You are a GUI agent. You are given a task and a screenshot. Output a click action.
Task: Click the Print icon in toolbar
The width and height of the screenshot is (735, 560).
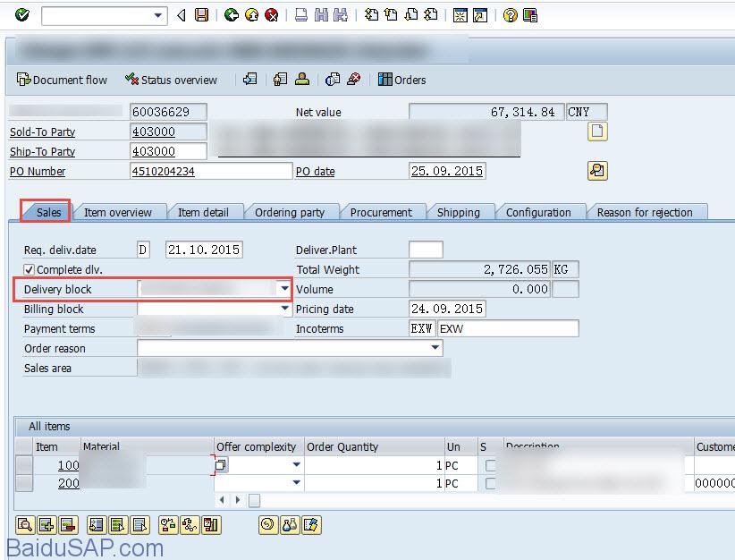click(x=302, y=14)
